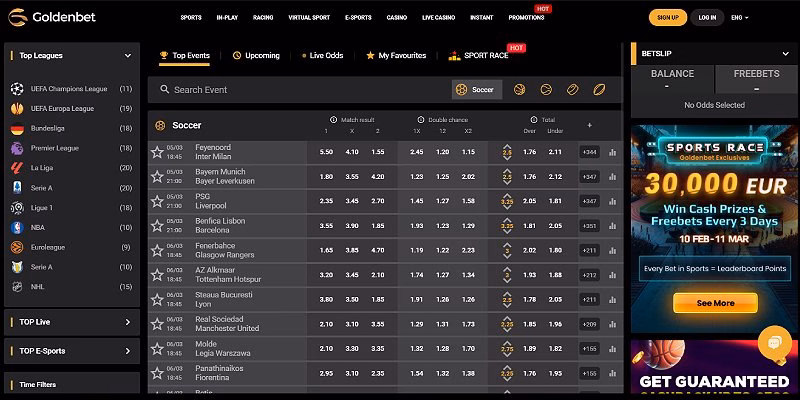
Task: Change total line for Feyenoord match
Action: point(507,152)
